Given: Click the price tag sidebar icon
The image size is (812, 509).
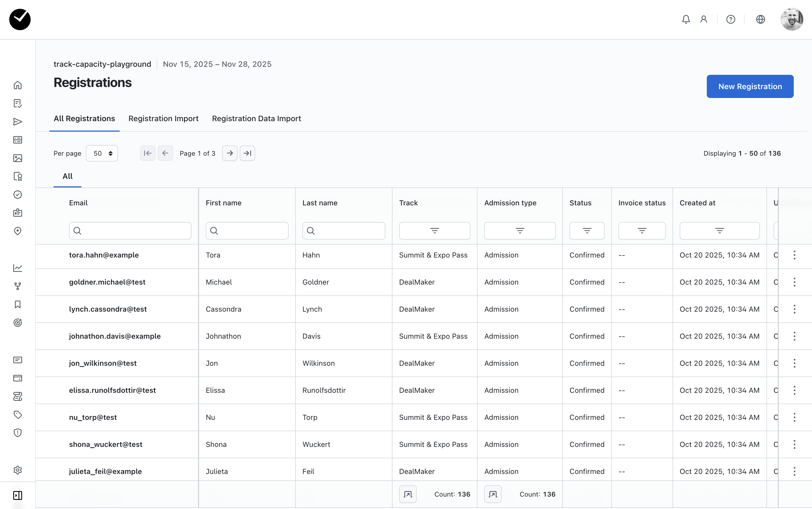Looking at the screenshot, I should click(x=17, y=414).
